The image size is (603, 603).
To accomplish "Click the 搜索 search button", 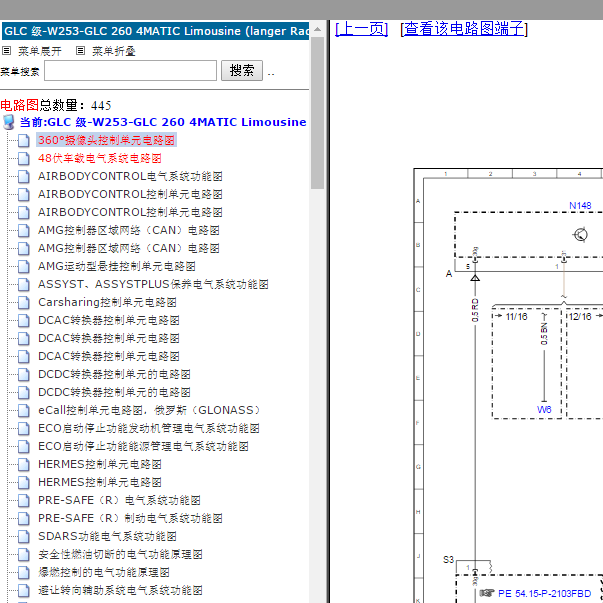I will coord(242,70).
